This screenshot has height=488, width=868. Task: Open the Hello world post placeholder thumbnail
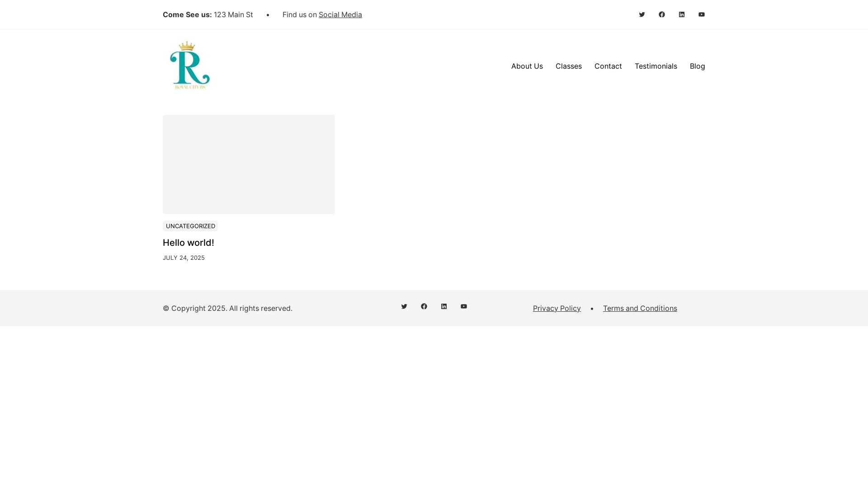pyautogui.click(x=249, y=164)
